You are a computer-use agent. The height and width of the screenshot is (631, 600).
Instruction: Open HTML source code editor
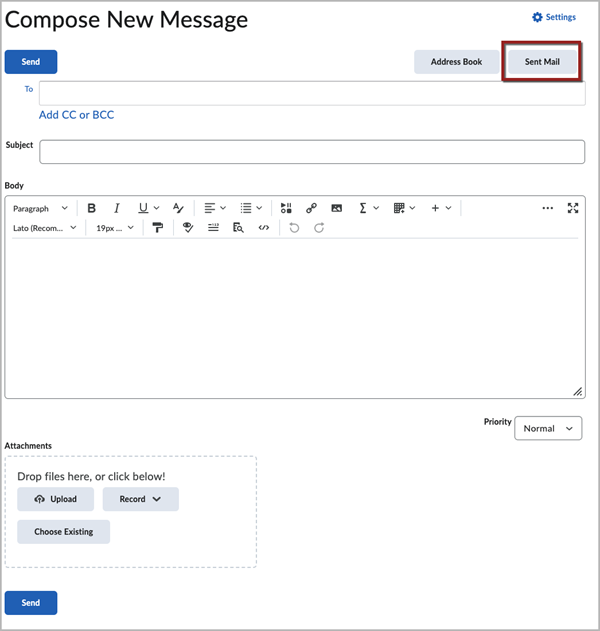pos(264,228)
